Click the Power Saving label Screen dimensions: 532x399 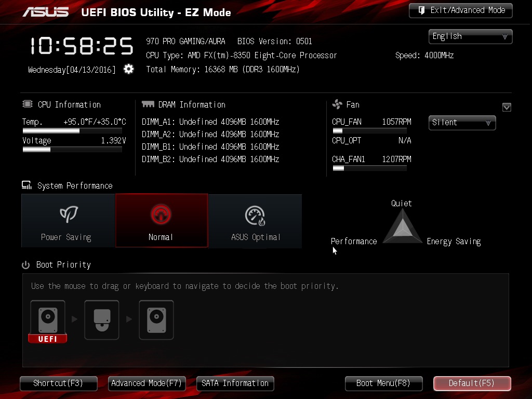[x=66, y=237]
